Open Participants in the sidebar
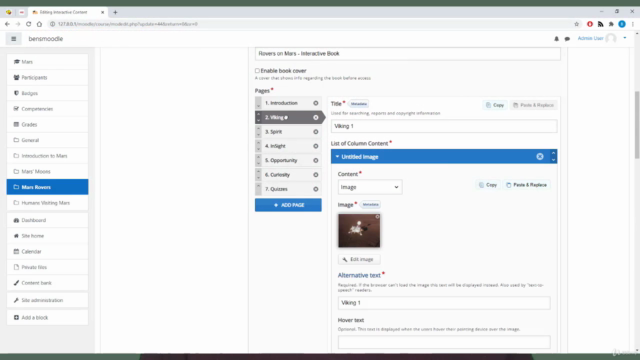640x360 pixels. tap(47, 78)
